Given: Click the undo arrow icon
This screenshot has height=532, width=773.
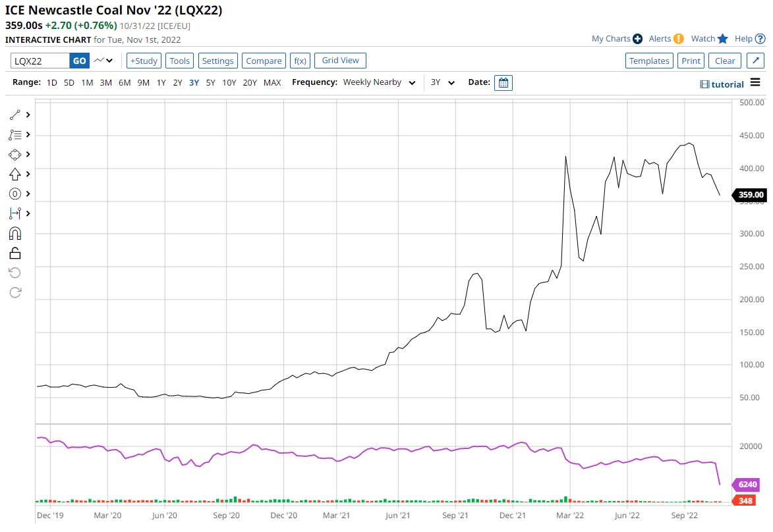Looking at the screenshot, I should pos(14,273).
